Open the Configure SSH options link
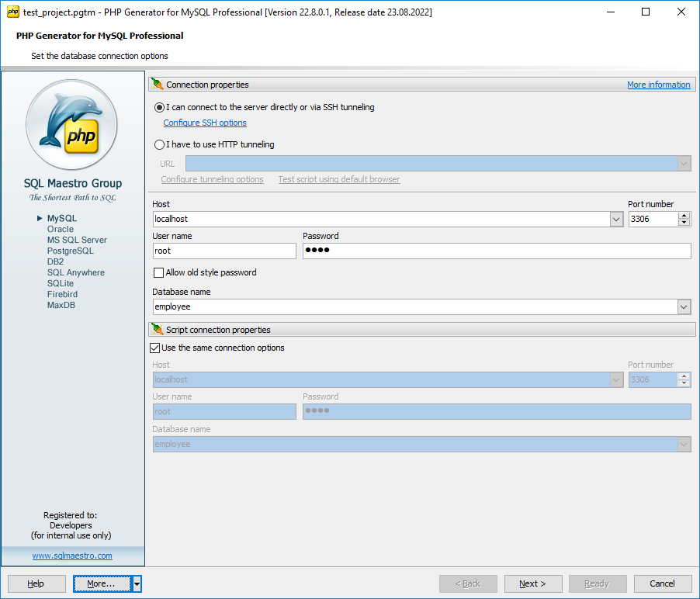 [x=205, y=123]
